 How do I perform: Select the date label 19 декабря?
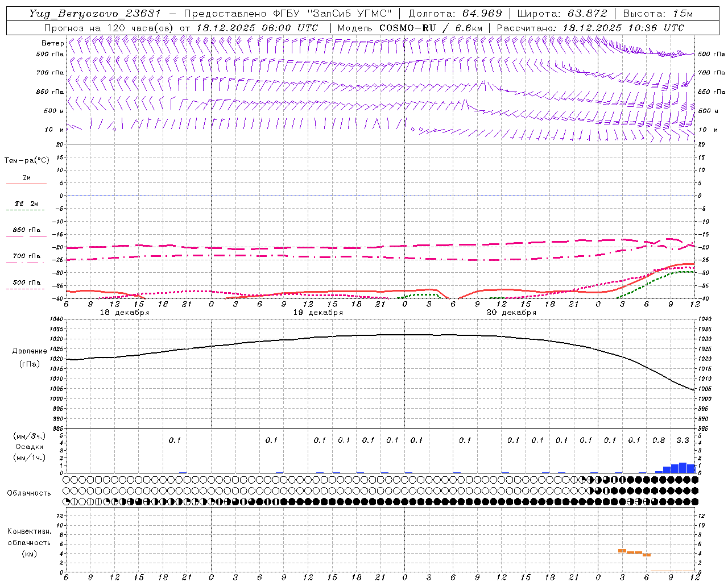click(318, 313)
